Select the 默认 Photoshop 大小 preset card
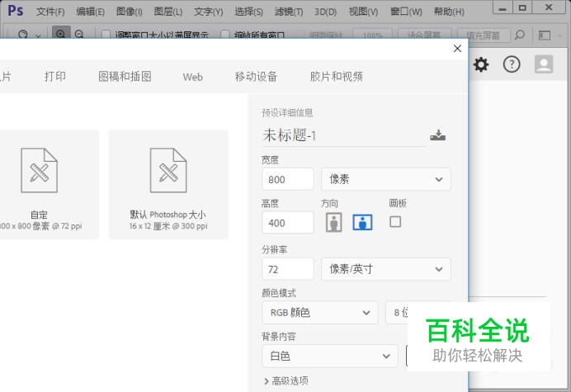This screenshot has height=392, width=571. [x=168, y=184]
